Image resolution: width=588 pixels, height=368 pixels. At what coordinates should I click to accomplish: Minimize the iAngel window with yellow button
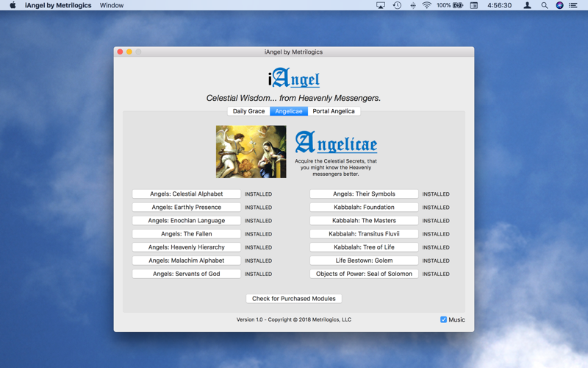[129, 52]
